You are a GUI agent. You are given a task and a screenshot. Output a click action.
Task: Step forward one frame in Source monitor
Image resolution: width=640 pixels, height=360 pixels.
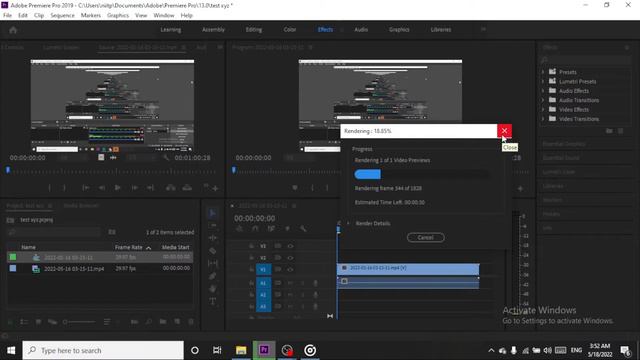pos(134,188)
